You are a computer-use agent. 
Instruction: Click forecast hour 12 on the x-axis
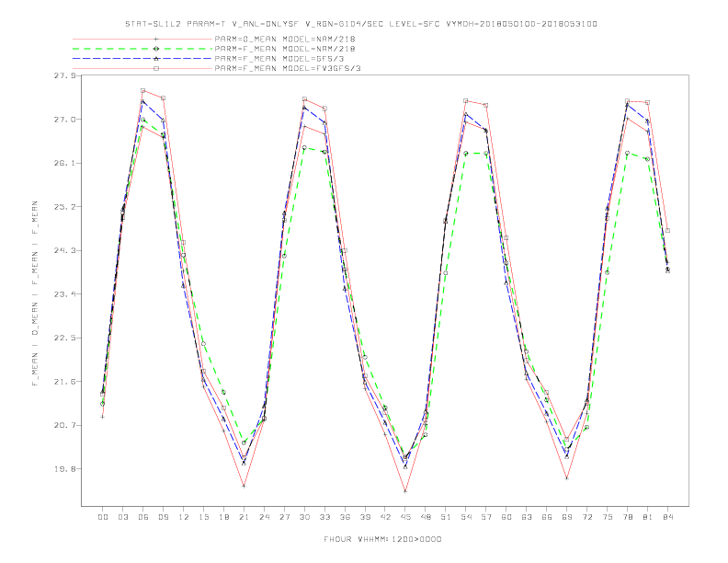pos(184,517)
